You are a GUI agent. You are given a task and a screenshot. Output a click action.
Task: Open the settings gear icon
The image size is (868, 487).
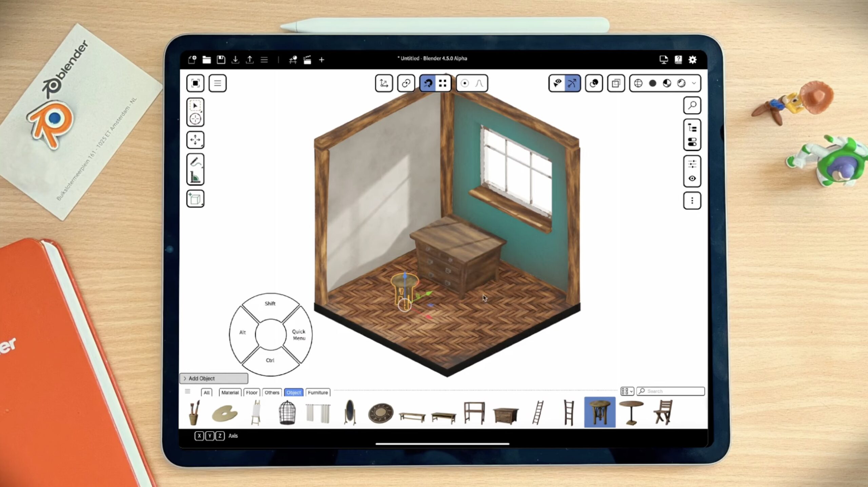[692, 60]
